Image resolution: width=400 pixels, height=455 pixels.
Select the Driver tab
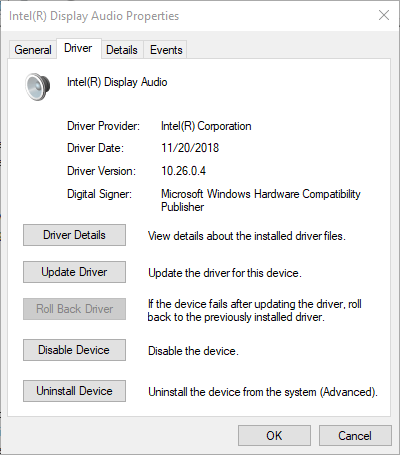[x=78, y=48]
